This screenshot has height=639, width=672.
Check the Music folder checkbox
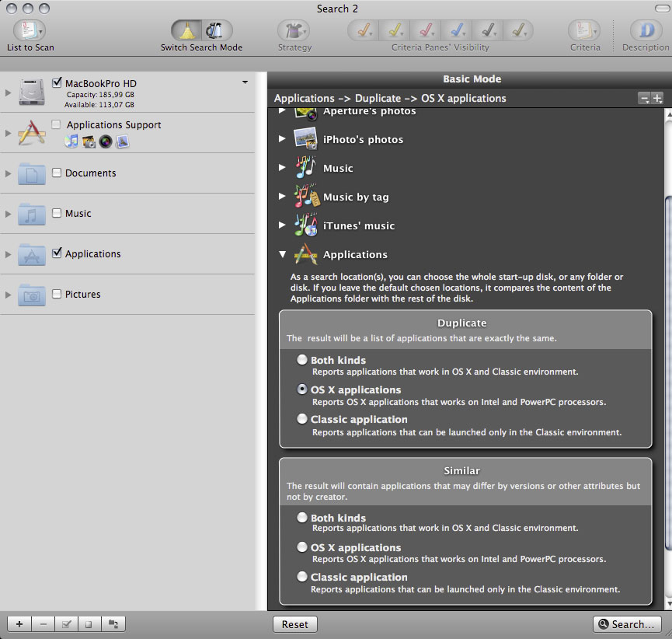(x=57, y=213)
